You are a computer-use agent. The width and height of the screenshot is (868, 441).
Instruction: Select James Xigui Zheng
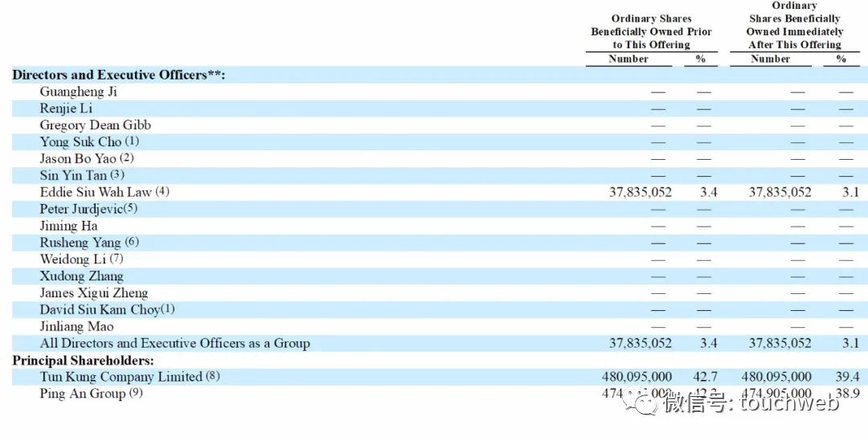93,292
